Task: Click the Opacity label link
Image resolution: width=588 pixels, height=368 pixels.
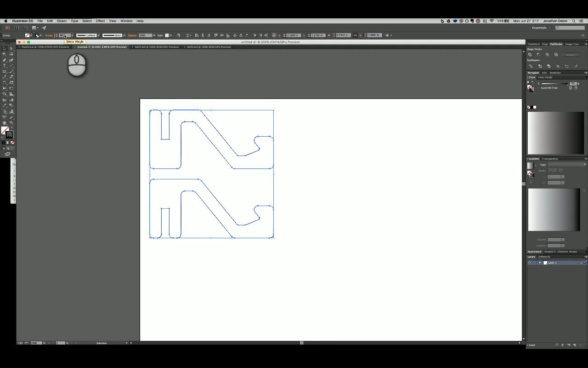Action: coord(132,35)
